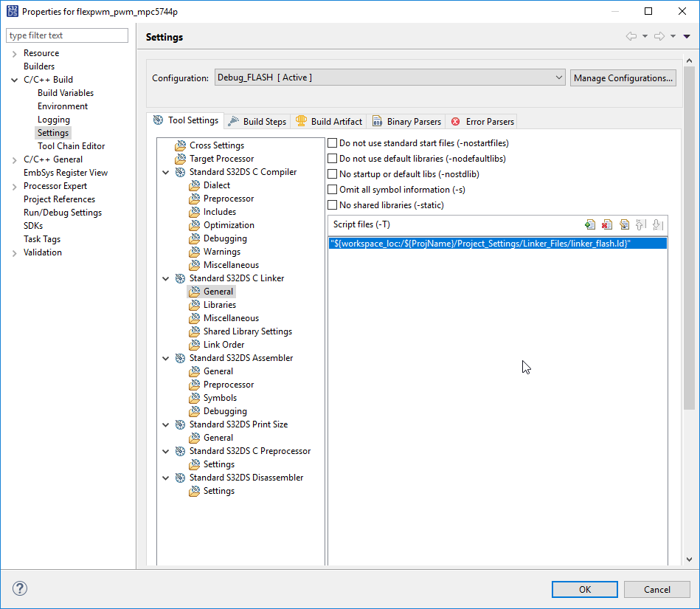The width and height of the screenshot is (700, 609).
Task: Open the Error Parsers tab
Action: pos(482,122)
